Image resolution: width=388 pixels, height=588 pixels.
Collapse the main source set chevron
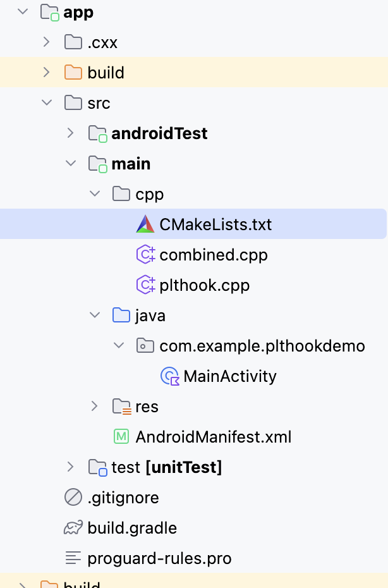[x=70, y=164]
